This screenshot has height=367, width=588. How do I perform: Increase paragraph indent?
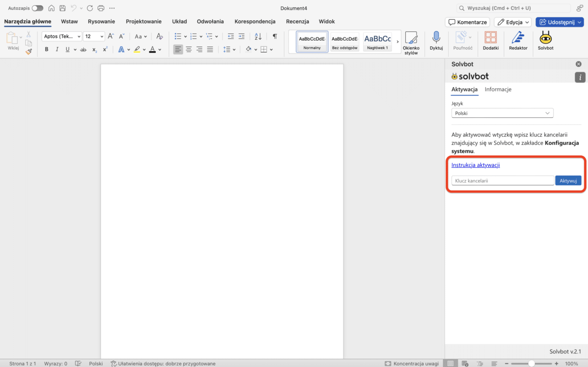pyautogui.click(x=242, y=36)
